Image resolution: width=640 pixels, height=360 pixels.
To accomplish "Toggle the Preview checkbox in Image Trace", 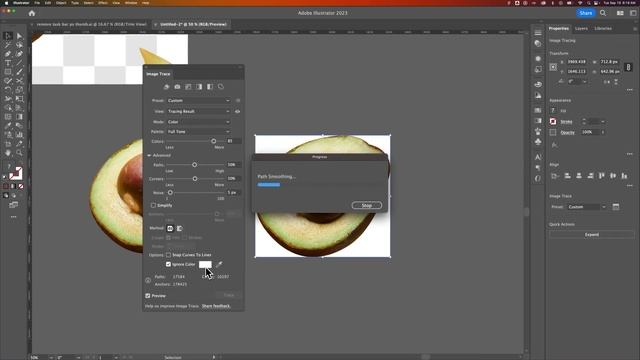I will click(x=148, y=296).
